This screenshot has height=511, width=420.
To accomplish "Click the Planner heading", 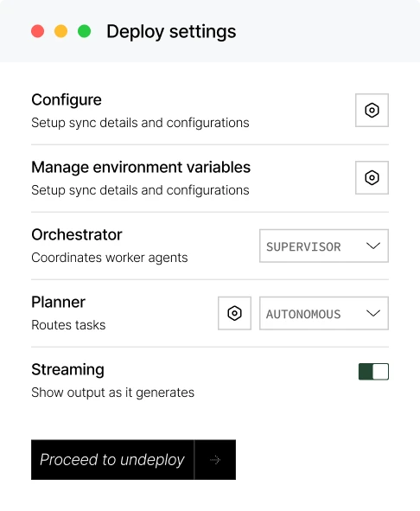I will (58, 302).
